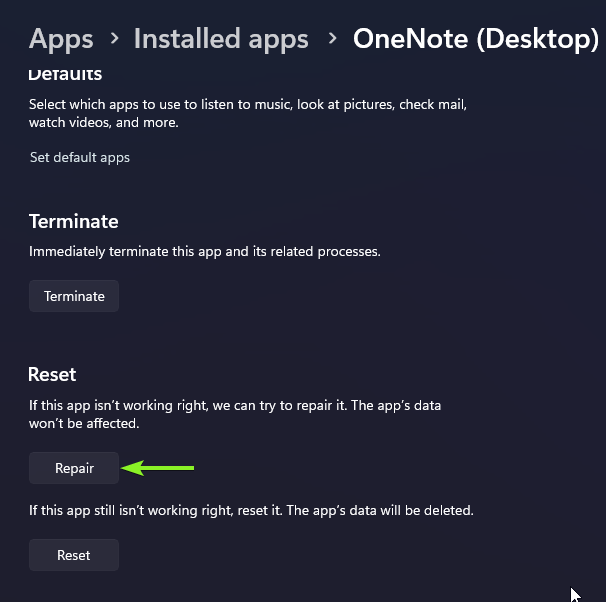Navigate to Installed apps breadcrumb
606x602 pixels.
click(x=221, y=39)
